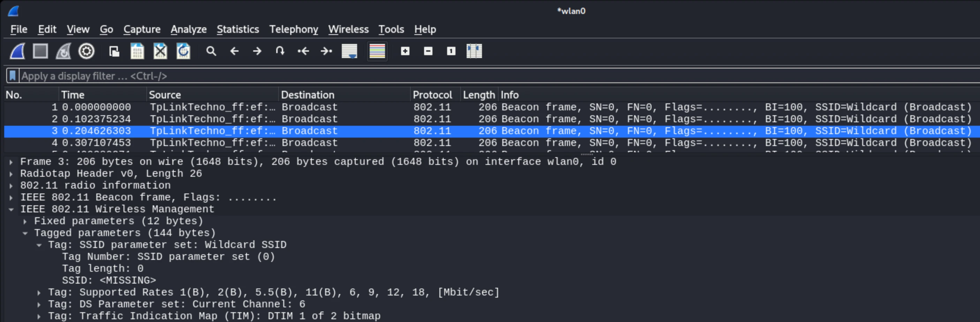980x322 pixels.
Task: Find a packet magnifier icon
Action: tap(211, 51)
